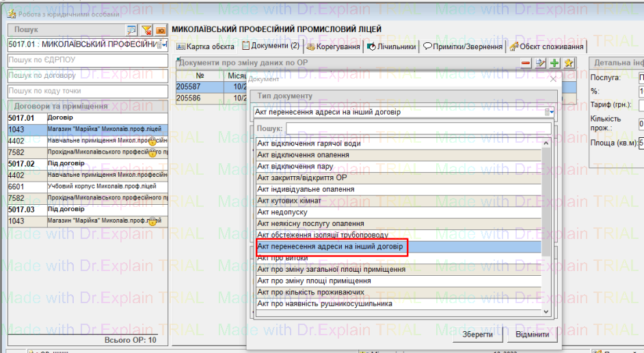
Task: Click the red minus delete document icon
Action: click(526, 63)
